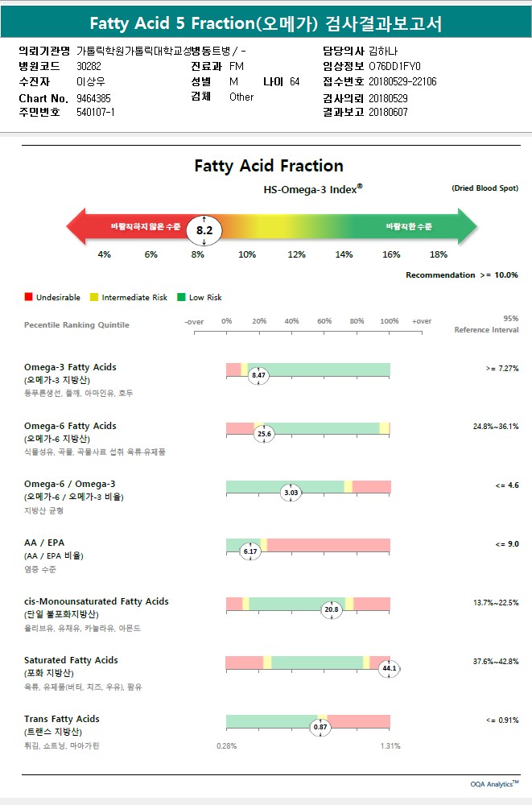Click the OQA Analytics logo text
The image size is (532, 805).
click(x=494, y=783)
